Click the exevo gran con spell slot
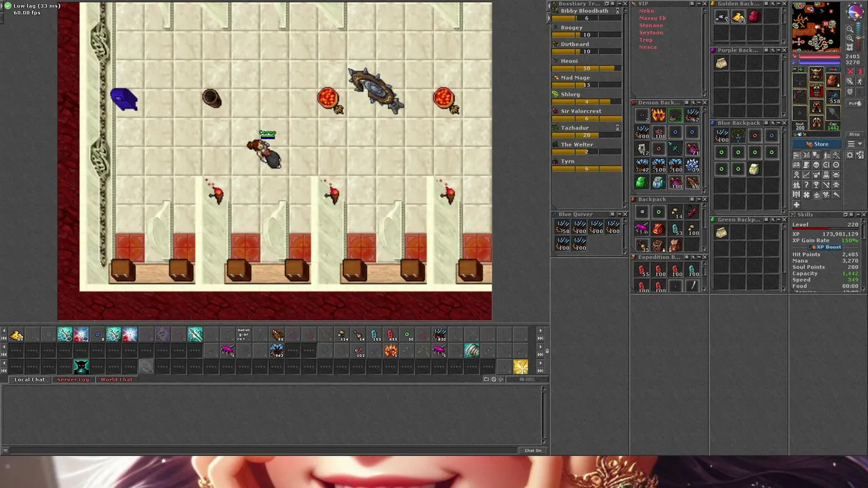 point(243,334)
